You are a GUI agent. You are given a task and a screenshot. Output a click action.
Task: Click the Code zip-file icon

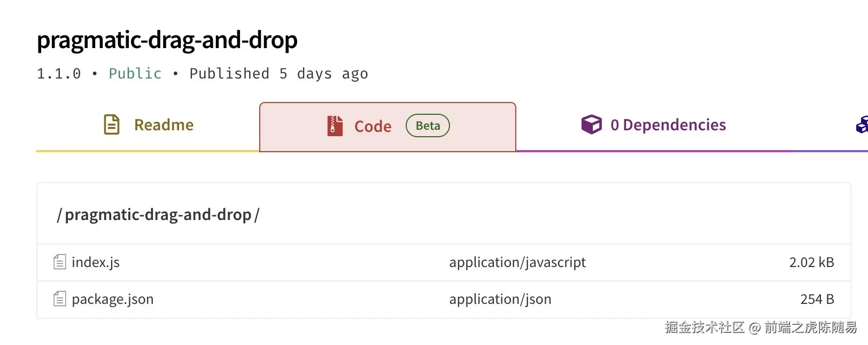click(x=335, y=126)
